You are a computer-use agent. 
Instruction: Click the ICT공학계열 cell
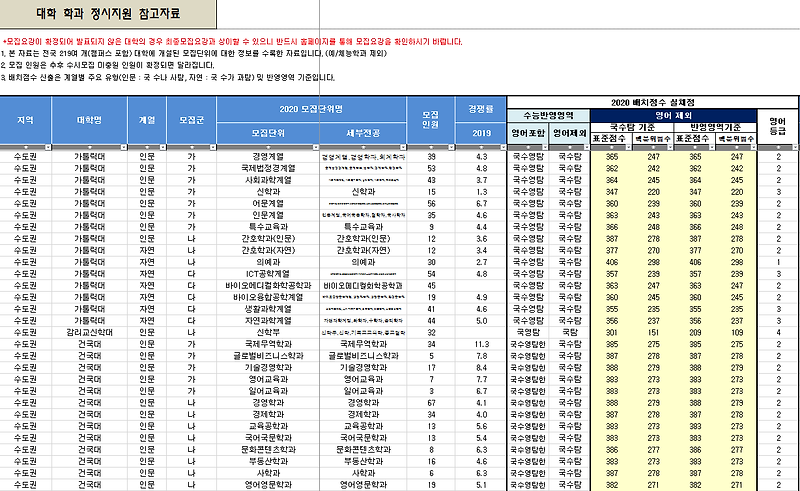[268, 274]
